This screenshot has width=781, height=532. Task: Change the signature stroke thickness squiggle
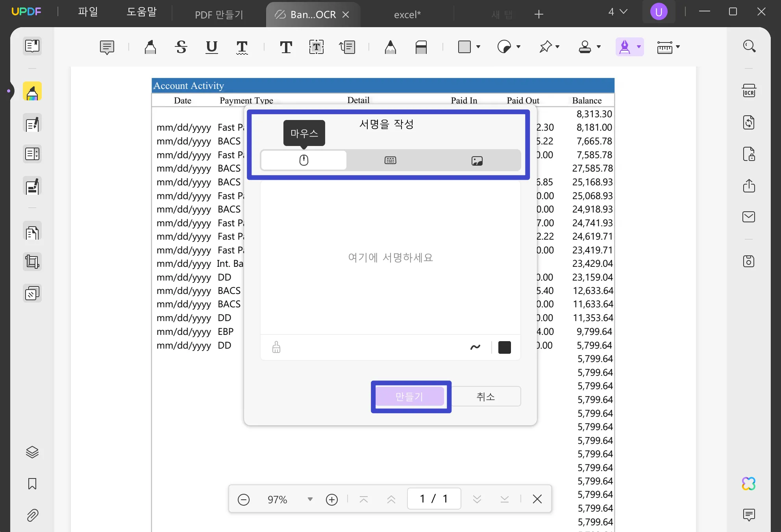tap(476, 347)
